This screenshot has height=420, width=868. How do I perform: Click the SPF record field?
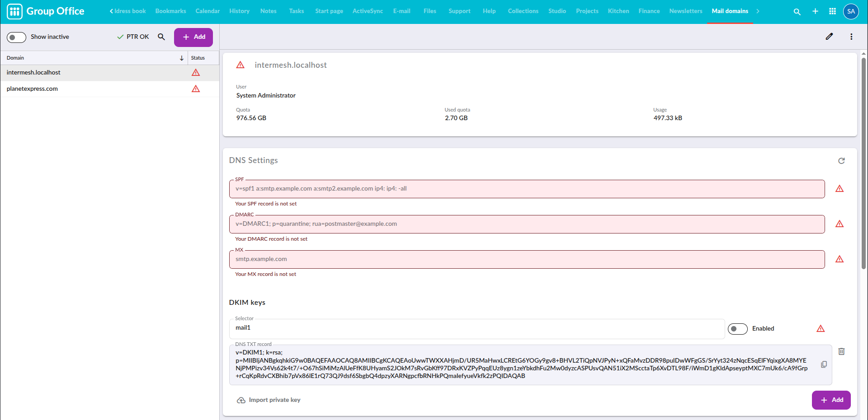point(527,189)
